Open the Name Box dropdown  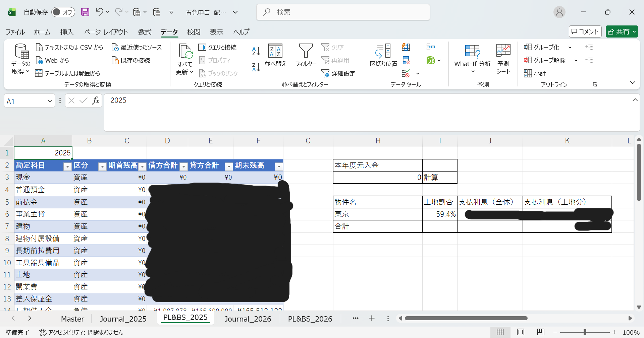click(x=50, y=101)
